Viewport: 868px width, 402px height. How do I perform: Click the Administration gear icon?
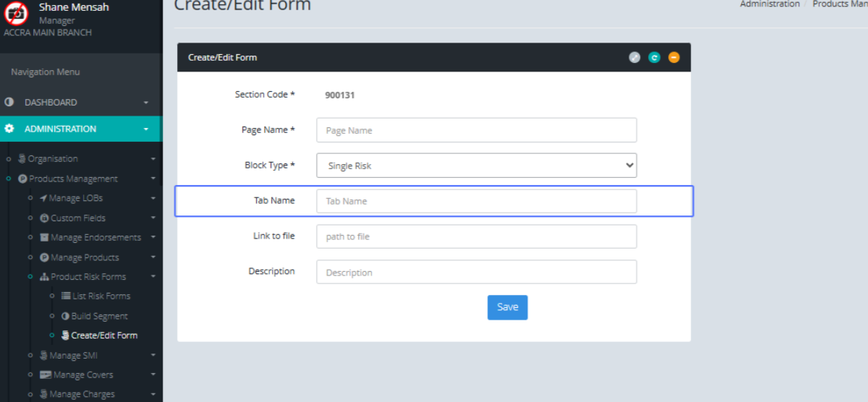[x=9, y=129]
